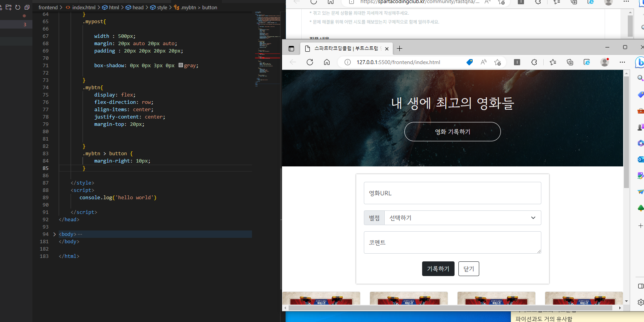This screenshot has height=322, width=644.
Task: Expand the folded body tag in the editor
Action: point(54,234)
